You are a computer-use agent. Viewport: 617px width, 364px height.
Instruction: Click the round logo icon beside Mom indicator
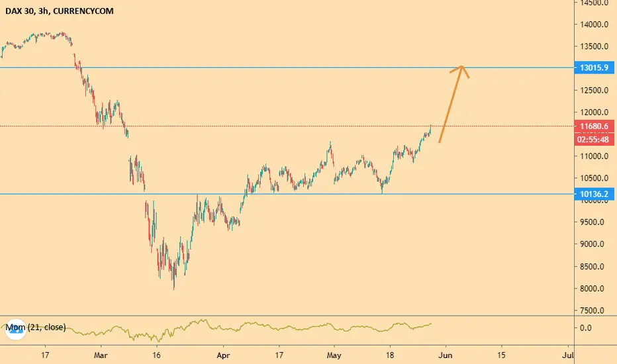pyautogui.click(x=15, y=330)
